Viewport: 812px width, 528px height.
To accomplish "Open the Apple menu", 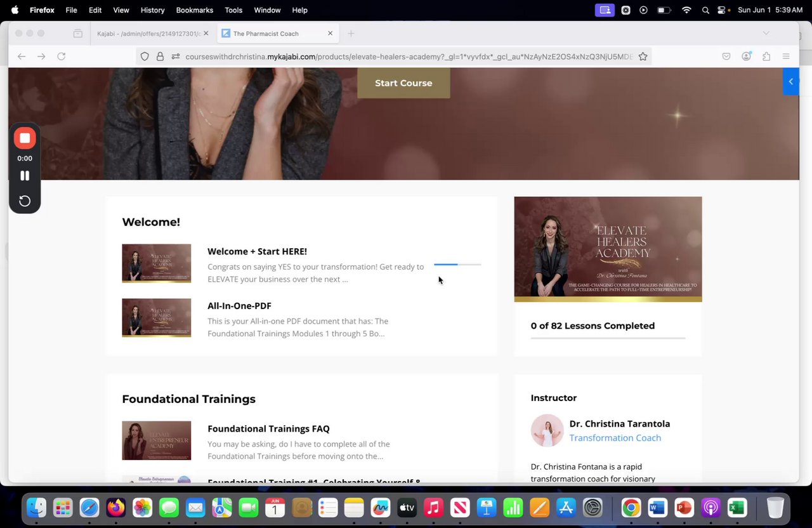I will (x=15, y=10).
